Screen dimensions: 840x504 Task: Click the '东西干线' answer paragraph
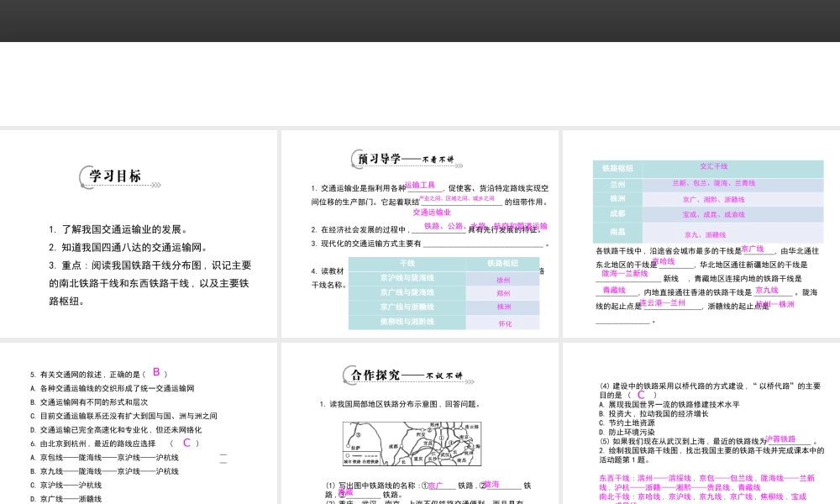[706, 483]
